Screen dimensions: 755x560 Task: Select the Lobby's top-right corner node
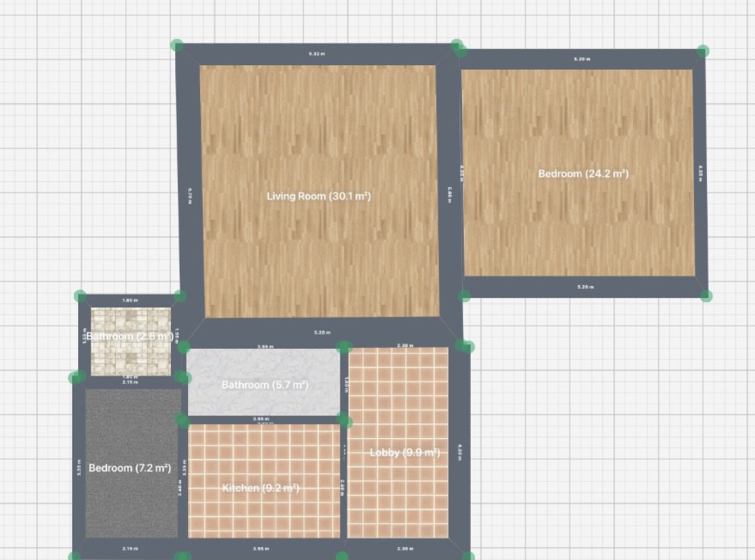(x=467, y=346)
